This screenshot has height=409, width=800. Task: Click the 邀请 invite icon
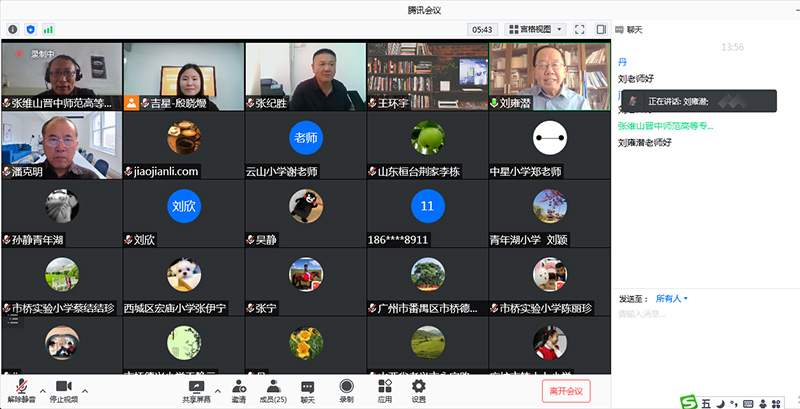[239, 388]
